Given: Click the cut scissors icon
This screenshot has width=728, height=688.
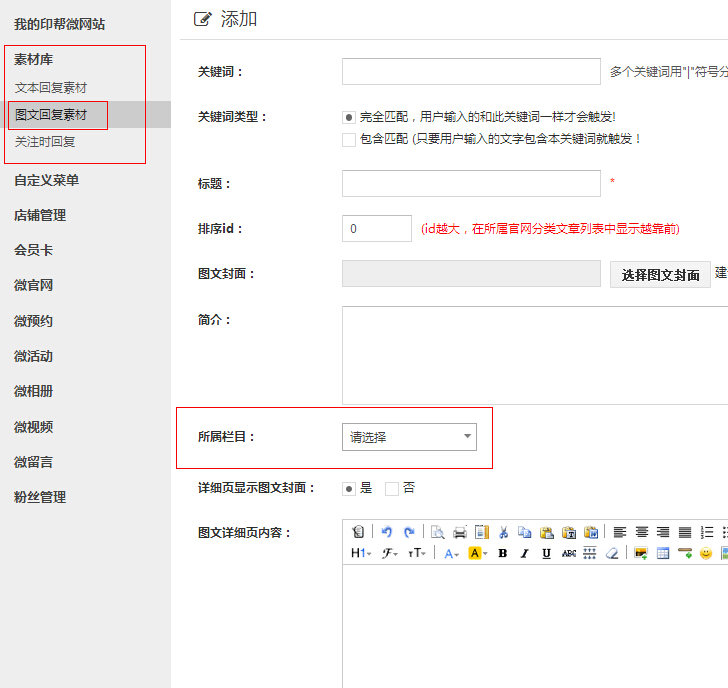Looking at the screenshot, I should 503,532.
